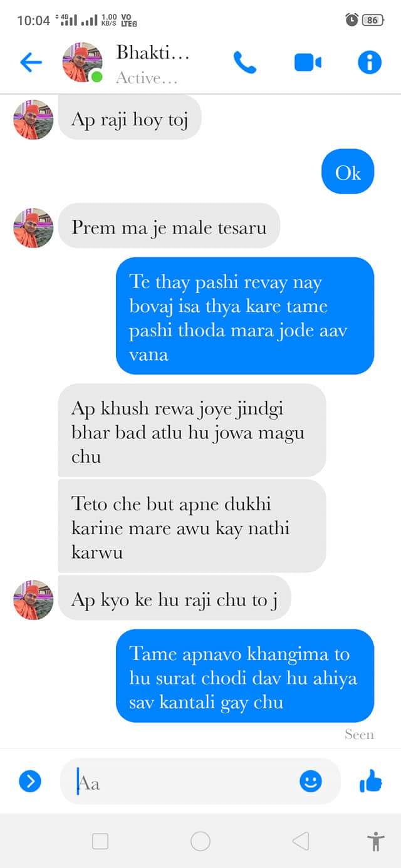Tap the "Prem ma je male tesaru" message
Image resolution: width=401 pixels, height=868 pixels.
[169, 226]
